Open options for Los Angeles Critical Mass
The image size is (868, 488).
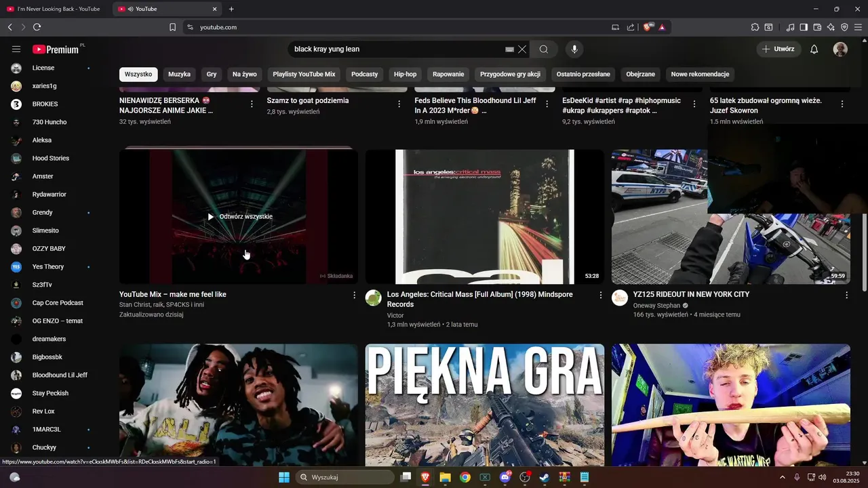tap(600, 296)
